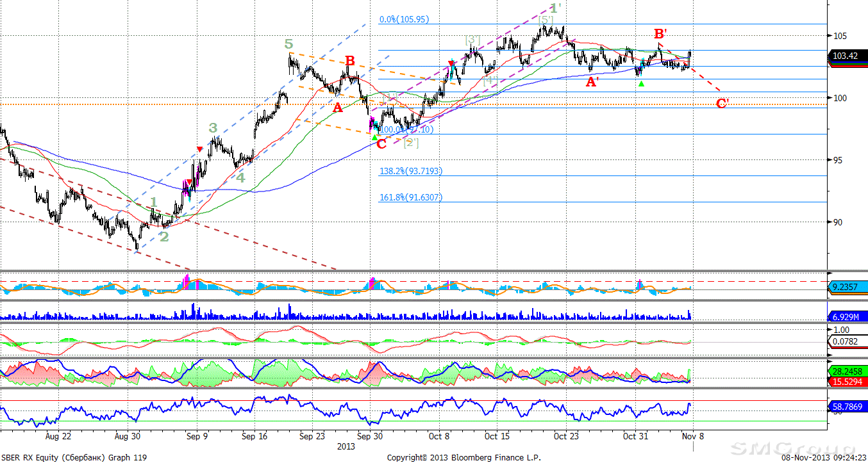Image resolution: width=868 pixels, height=463 pixels.
Task: Select the red C' wave target label
Action: pyautogui.click(x=722, y=103)
